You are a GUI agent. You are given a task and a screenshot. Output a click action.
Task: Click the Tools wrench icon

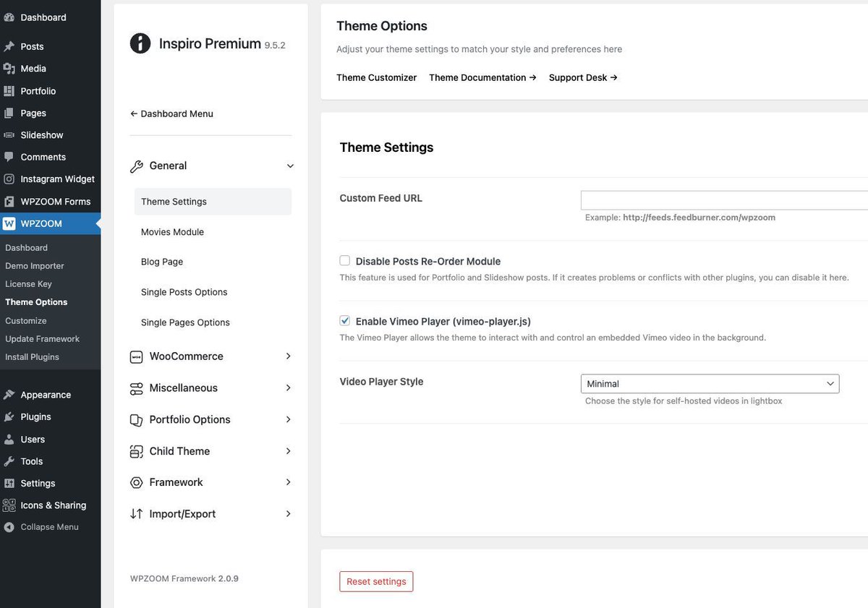pyautogui.click(x=9, y=461)
